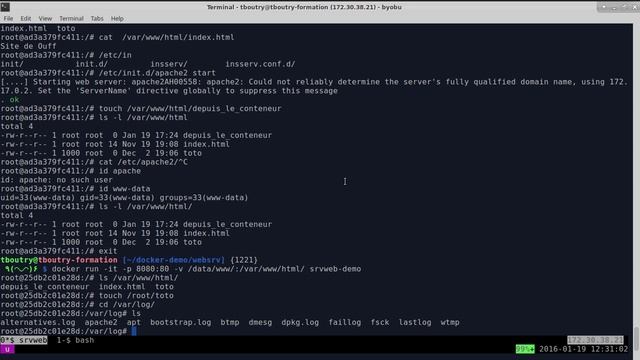
Task: Click 'dmesg' in ls output
Action: [x=260, y=322]
